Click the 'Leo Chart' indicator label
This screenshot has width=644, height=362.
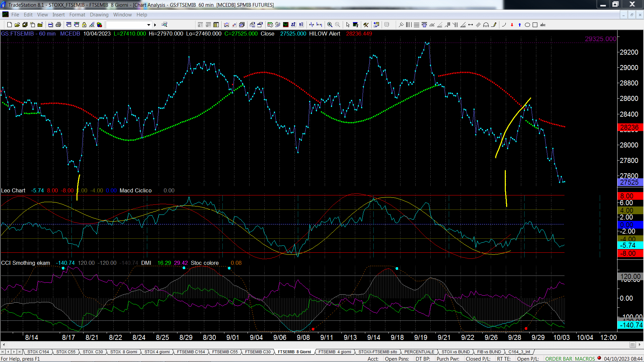pyautogui.click(x=13, y=190)
